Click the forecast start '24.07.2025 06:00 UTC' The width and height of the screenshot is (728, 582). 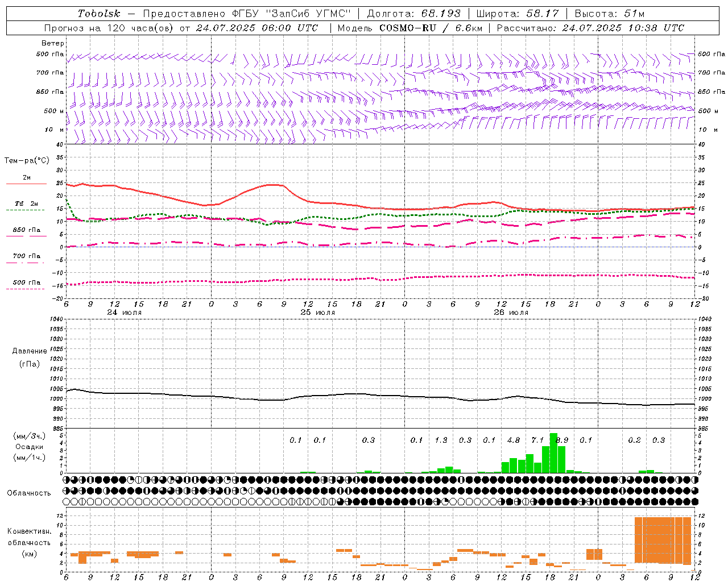pos(257,28)
